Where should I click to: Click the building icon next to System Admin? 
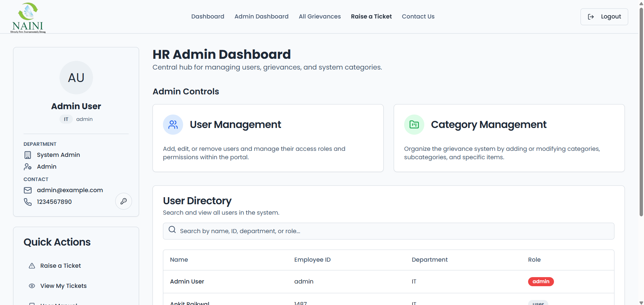point(28,155)
